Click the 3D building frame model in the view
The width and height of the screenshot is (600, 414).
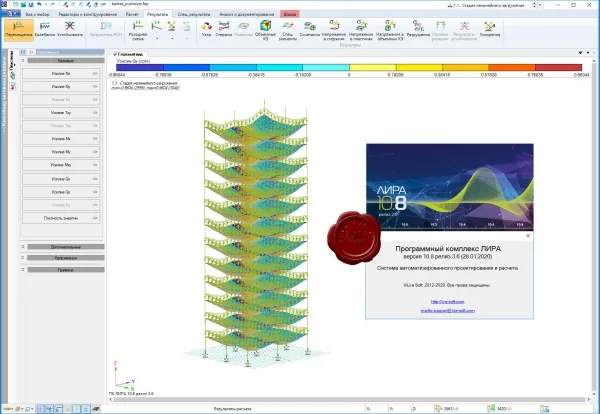click(x=256, y=233)
